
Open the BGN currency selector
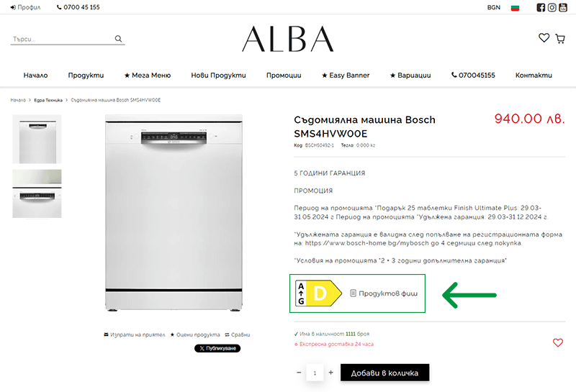[x=494, y=7]
